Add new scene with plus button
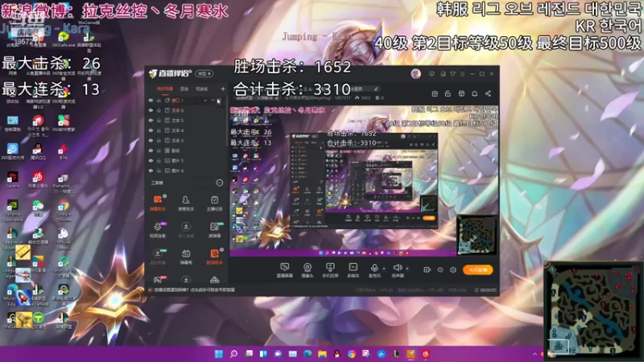The width and height of the screenshot is (644, 362). click(x=223, y=88)
